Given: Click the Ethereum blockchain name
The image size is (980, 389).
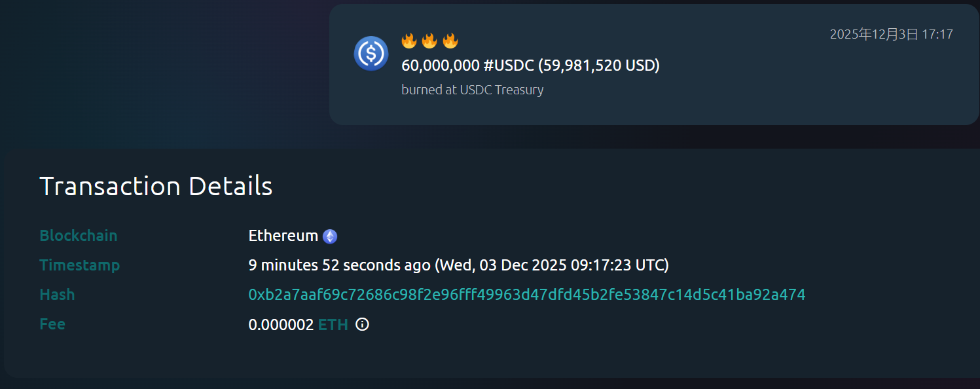Looking at the screenshot, I should pyautogui.click(x=283, y=236).
